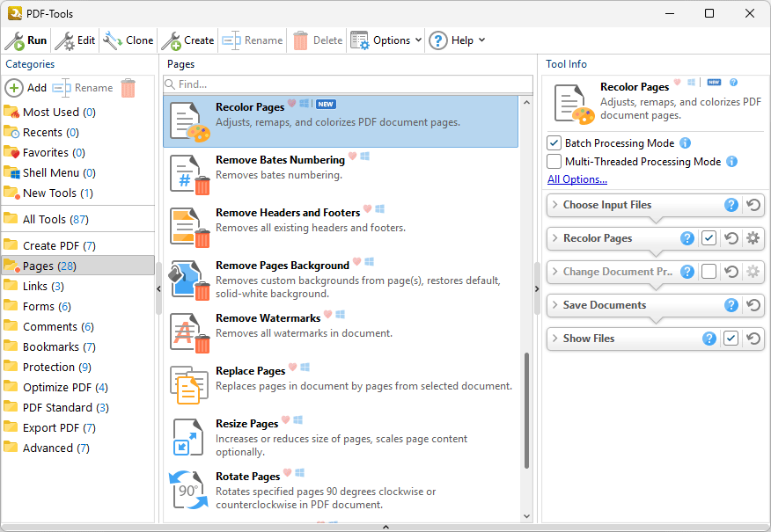Image resolution: width=771 pixels, height=532 pixels.
Task: Reset the Recolor Pages step
Action: (731, 238)
